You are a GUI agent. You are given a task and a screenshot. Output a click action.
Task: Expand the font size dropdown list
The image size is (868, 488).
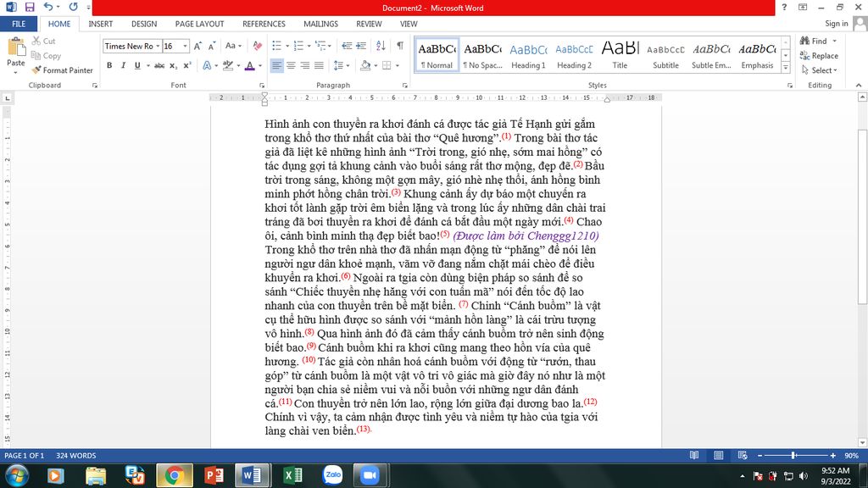[185, 46]
